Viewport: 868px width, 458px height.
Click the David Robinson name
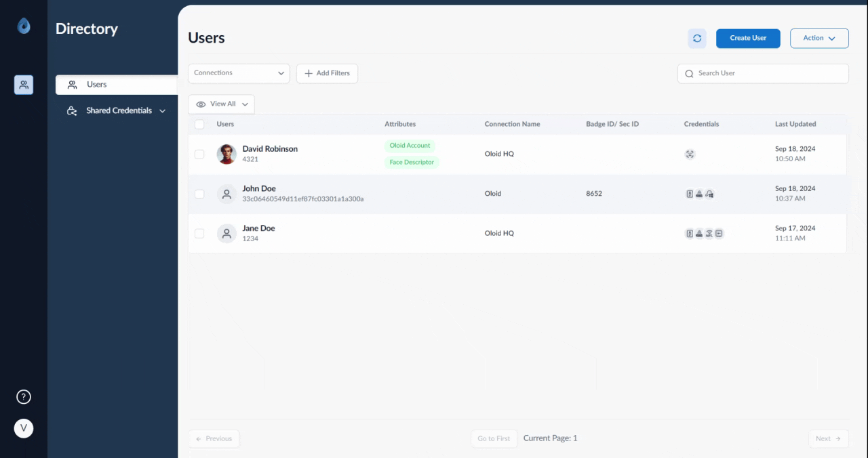(270, 149)
